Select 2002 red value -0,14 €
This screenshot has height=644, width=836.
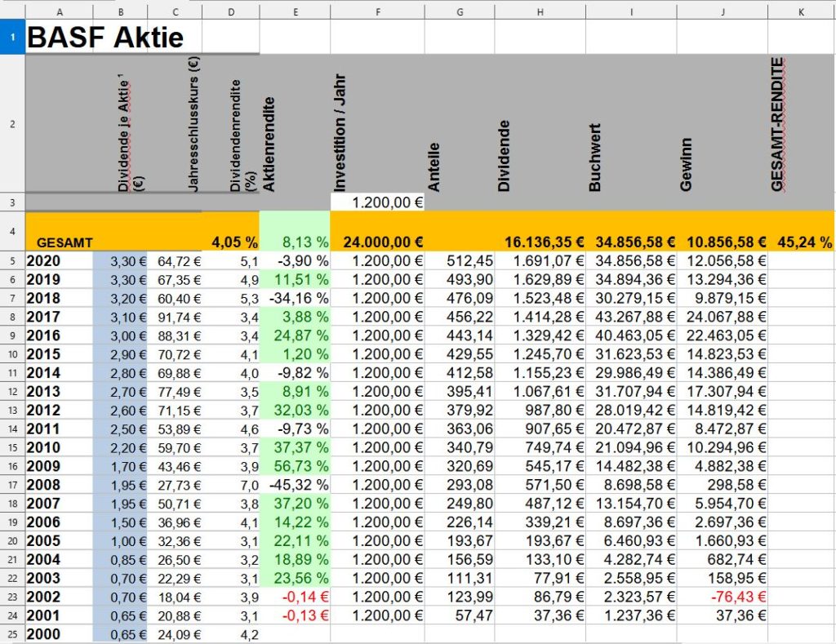[295, 597]
